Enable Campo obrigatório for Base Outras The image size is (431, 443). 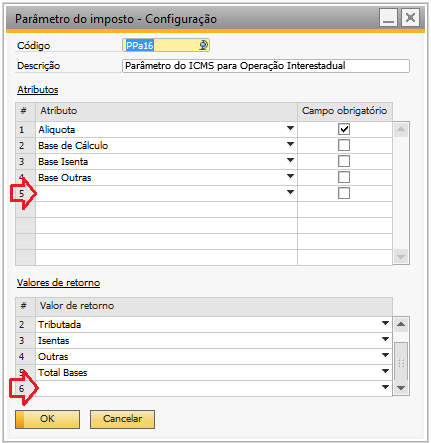[344, 177]
